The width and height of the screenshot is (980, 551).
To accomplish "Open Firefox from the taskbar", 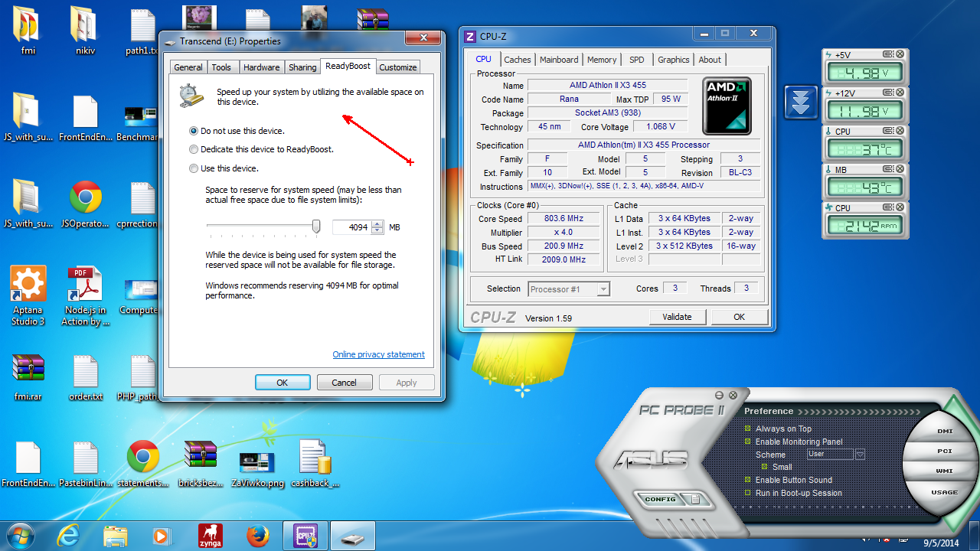I will click(x=259, y=535).
